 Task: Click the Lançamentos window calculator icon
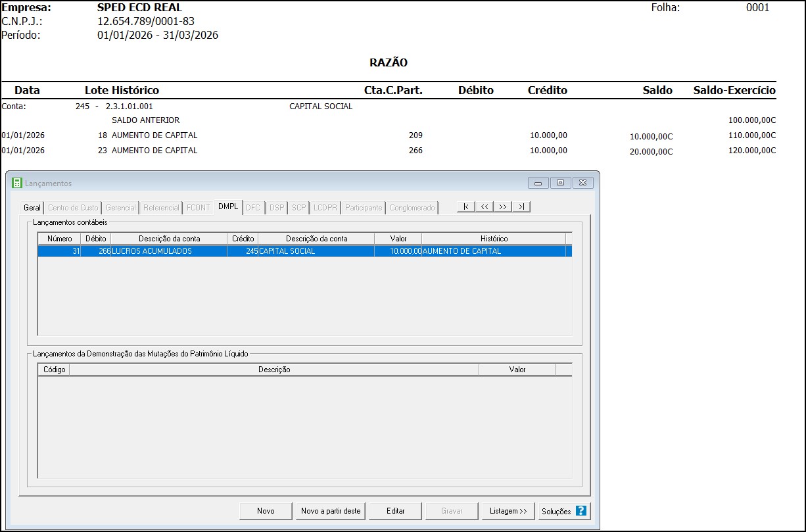(x=17, y=183)
